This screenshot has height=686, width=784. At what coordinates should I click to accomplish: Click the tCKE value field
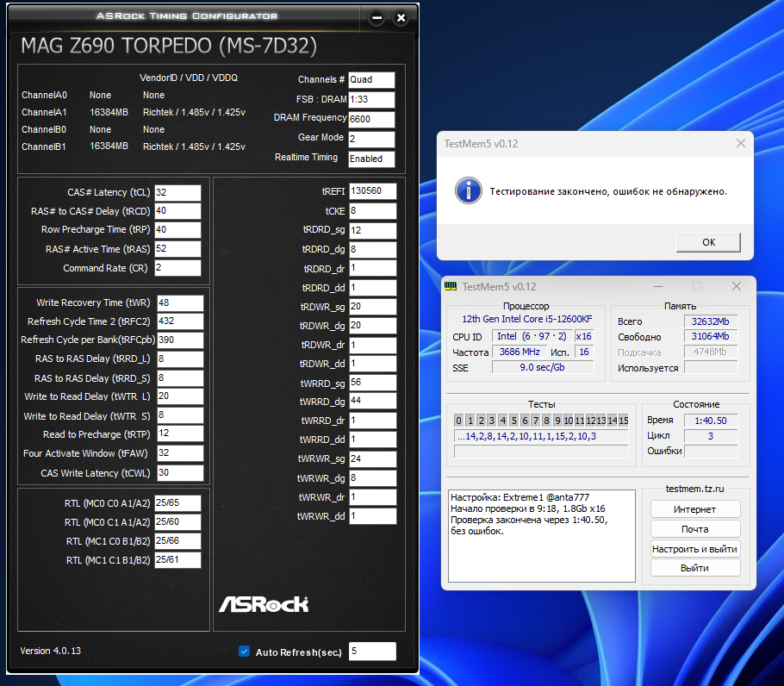coord(372,211)
